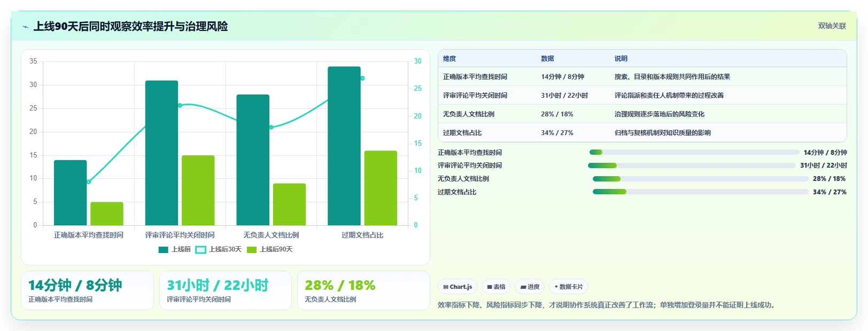Click dark teal bar for 评审评论平均关闭时间
Screen dimensions: 868x331
point(161,153)
